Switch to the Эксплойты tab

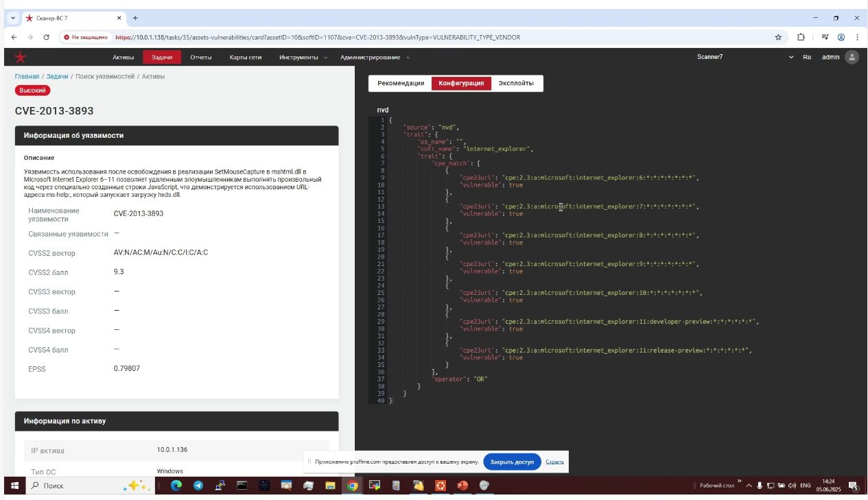coord(516,84)
